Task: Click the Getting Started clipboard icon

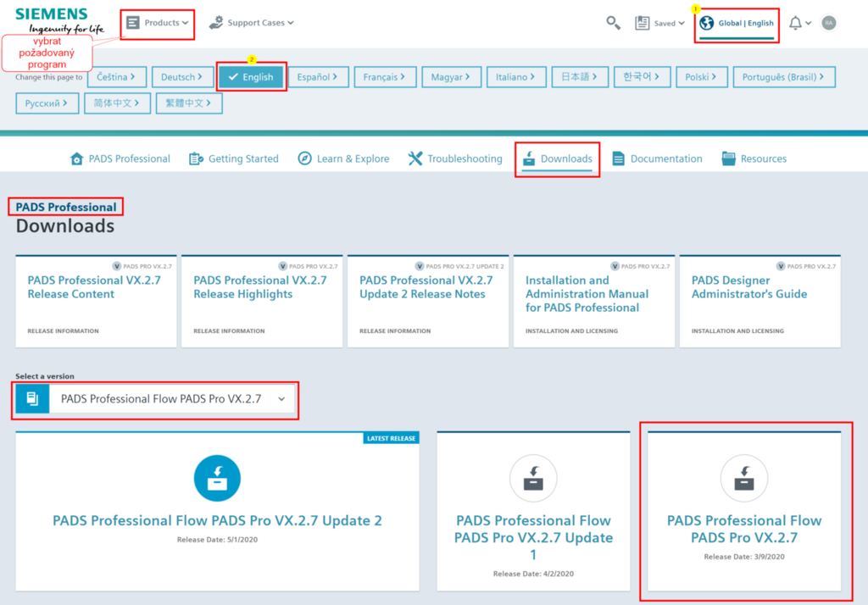Action: point(196,158)
